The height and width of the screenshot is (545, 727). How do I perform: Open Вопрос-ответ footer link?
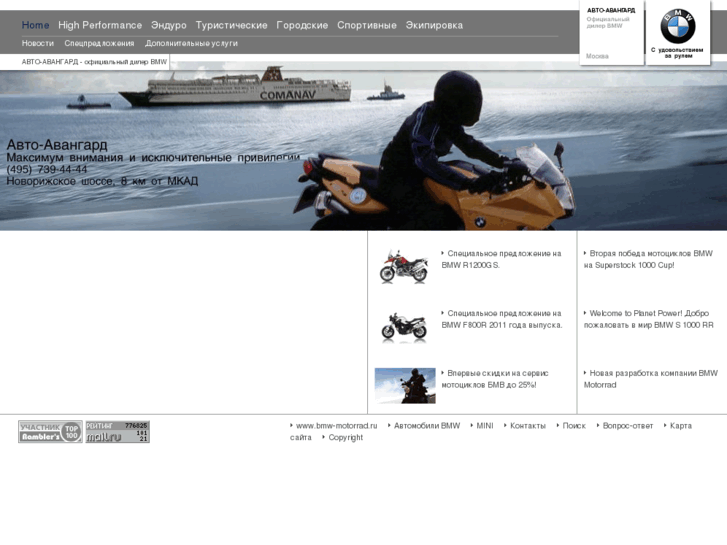pos(628,426)
